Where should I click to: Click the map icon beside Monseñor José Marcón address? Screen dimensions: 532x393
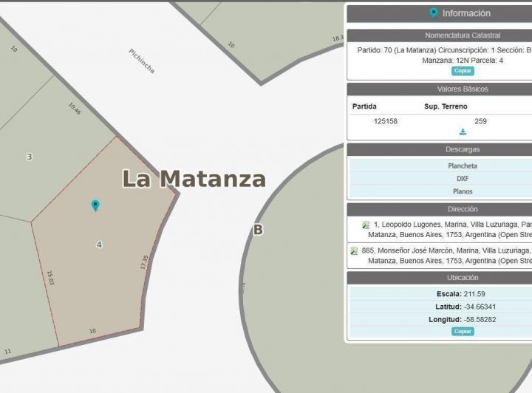(354, 250)
